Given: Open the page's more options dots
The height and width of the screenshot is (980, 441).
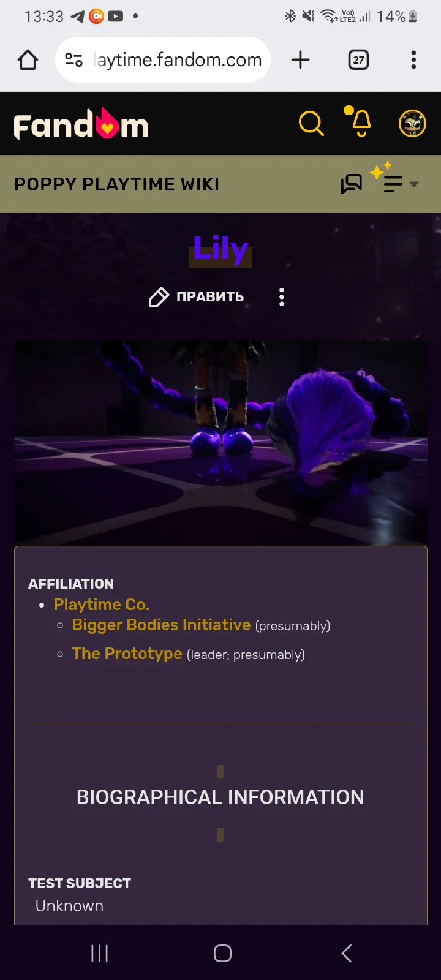Looking at the screenshot, I should pyautogui.click(x=282, y=297).
